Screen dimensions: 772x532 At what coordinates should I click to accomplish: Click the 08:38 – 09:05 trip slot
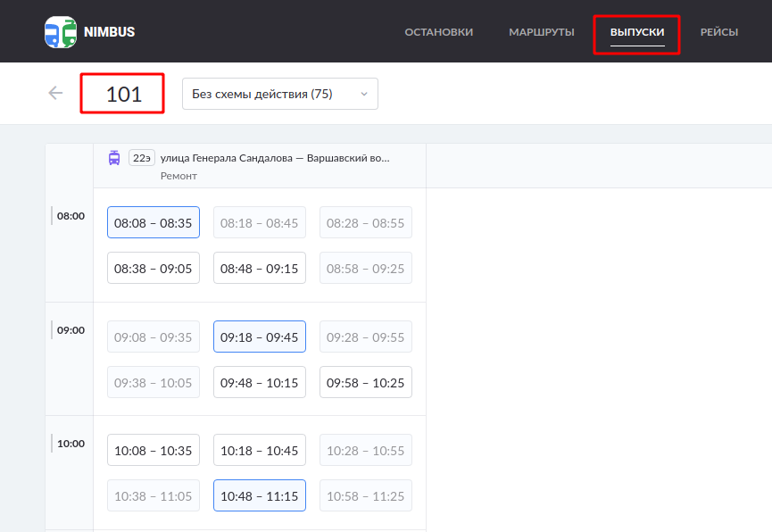154,269
